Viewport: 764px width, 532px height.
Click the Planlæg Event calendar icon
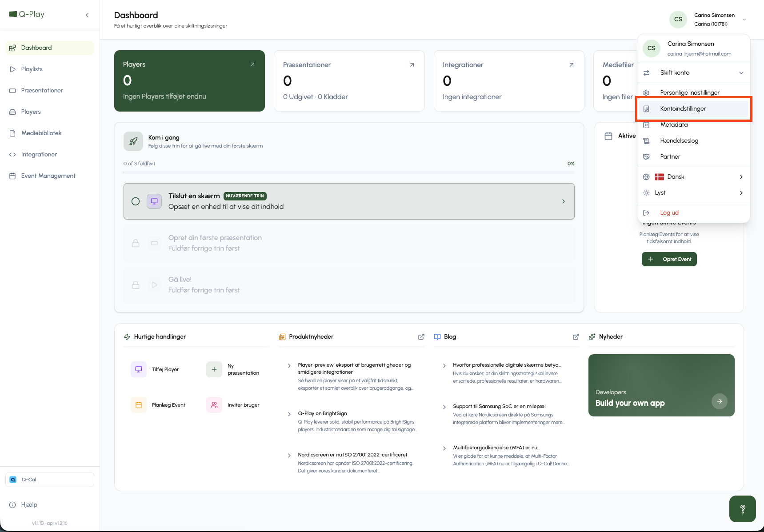(x=139, y=405)
